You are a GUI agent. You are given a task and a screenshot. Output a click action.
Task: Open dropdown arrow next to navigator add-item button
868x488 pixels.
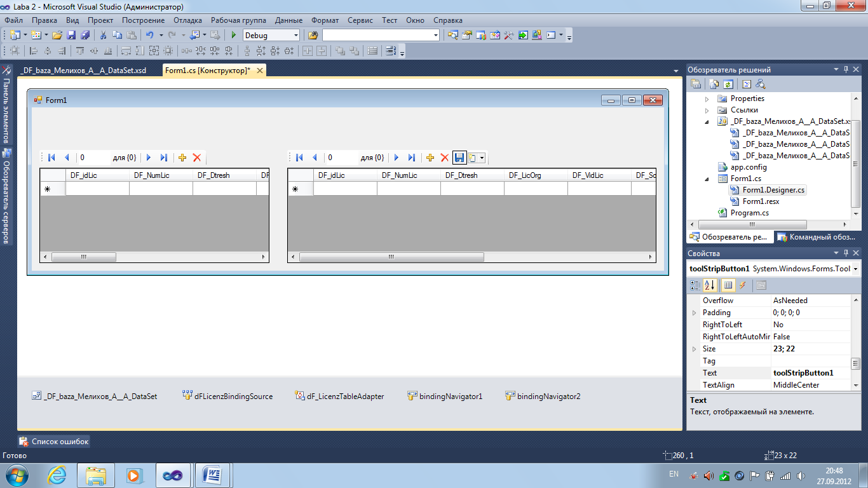[482, 158]
